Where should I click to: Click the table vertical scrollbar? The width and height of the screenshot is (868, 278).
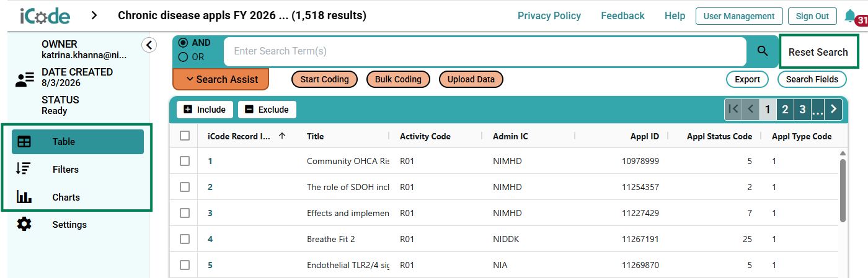click(x=843, y=191)
